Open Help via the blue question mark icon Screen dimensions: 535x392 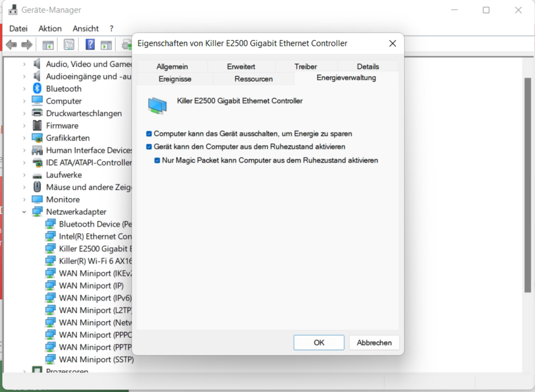90,44
